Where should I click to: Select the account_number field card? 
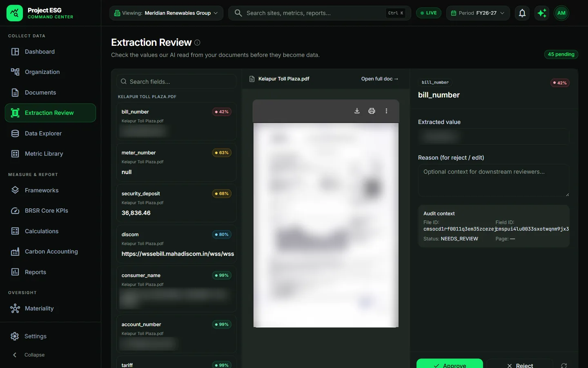[x=176, y=334]
